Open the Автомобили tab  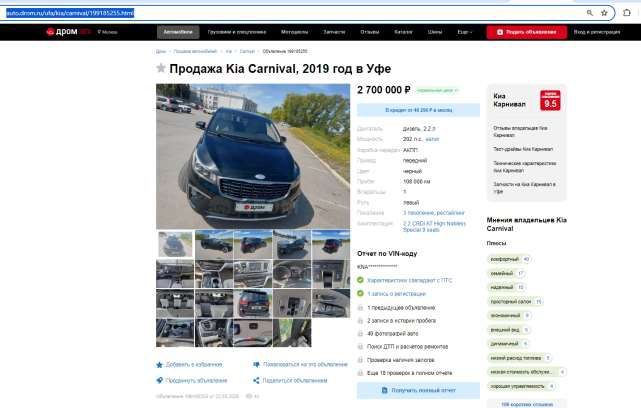(x=178, y=32)
